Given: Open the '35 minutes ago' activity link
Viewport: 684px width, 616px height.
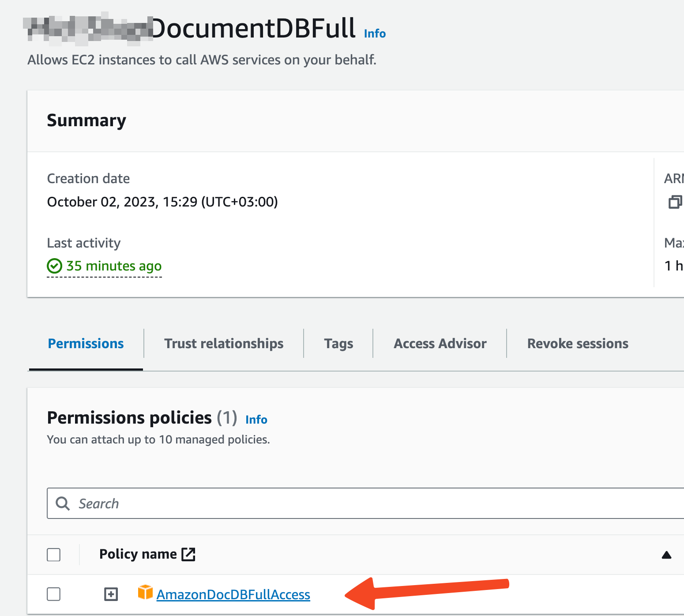Looking at the screenshot, I should (x=114, y=266).
